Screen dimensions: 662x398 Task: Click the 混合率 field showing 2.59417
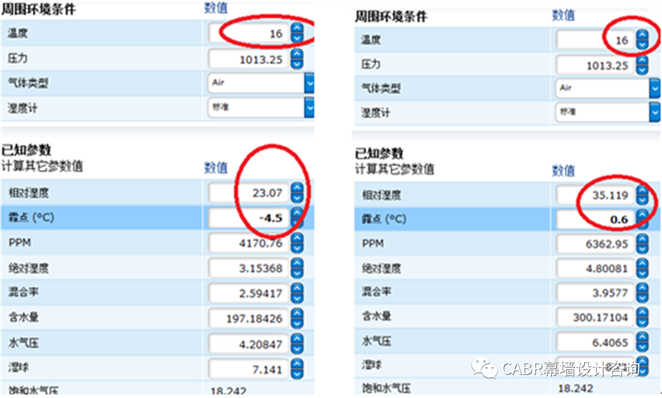(249, 293)
